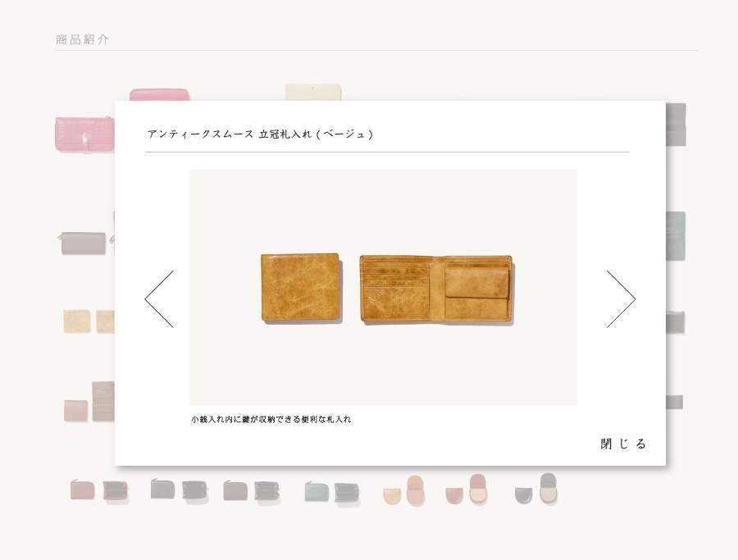Viewport: 738px width, 560px height.
Task: Select the brown coin purse thumbnail
Action: tap(252, 491)
